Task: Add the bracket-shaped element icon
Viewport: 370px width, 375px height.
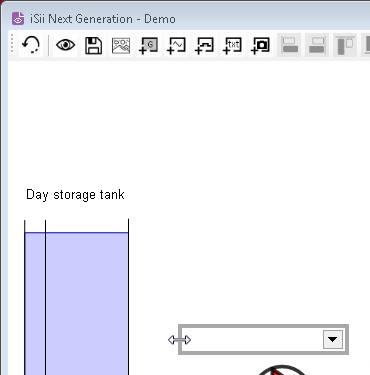Action: click(x=205, y=45)
